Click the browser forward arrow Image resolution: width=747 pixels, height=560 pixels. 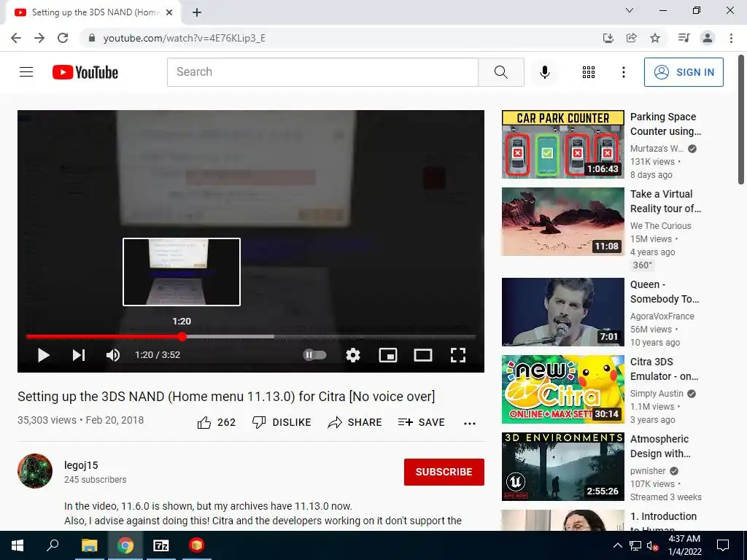click(39, 38)
